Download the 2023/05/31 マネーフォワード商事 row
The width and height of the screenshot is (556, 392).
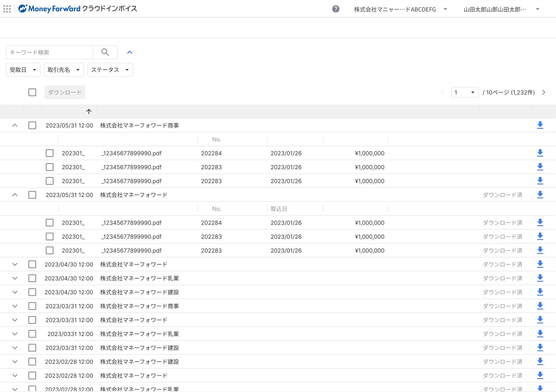pos(540,125)
